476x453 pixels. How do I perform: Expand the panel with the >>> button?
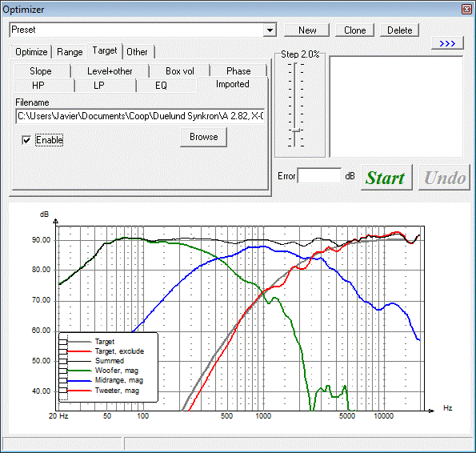click(447, 43)
